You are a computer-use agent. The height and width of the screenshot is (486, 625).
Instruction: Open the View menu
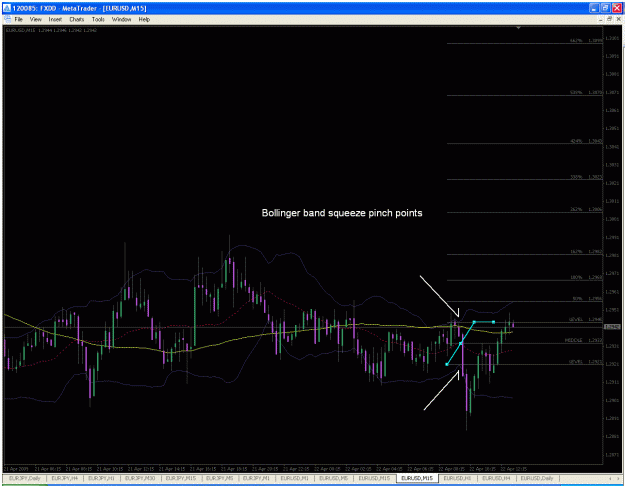pyautogui.click(x=35, y=19)
